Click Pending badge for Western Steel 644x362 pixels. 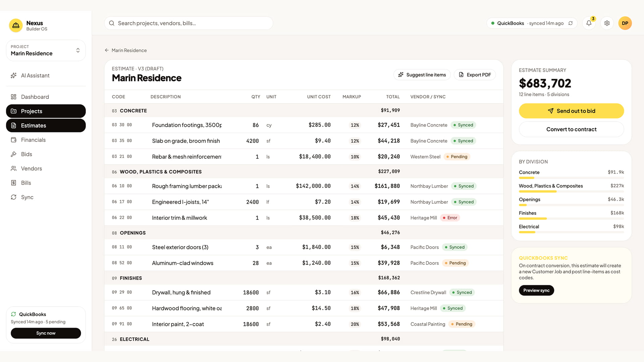[x=457, y=157]
